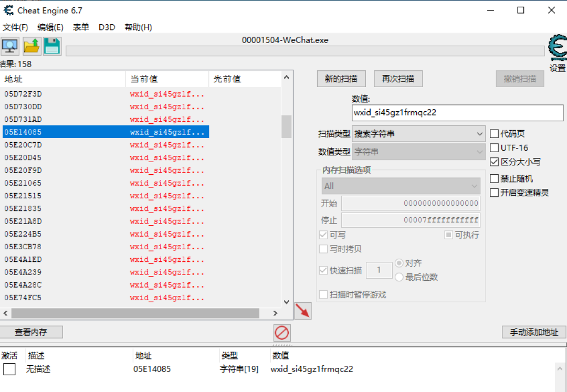Screen dimensions: 567x392
Task: Open a cheat table file (folder icon)
Action: click(x=31, y=46)
